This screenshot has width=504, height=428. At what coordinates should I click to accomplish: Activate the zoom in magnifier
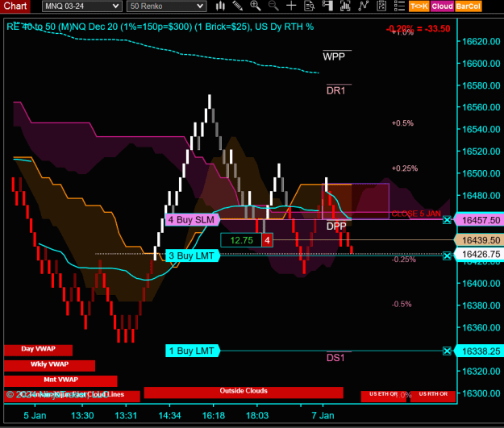tap(256, 6)
